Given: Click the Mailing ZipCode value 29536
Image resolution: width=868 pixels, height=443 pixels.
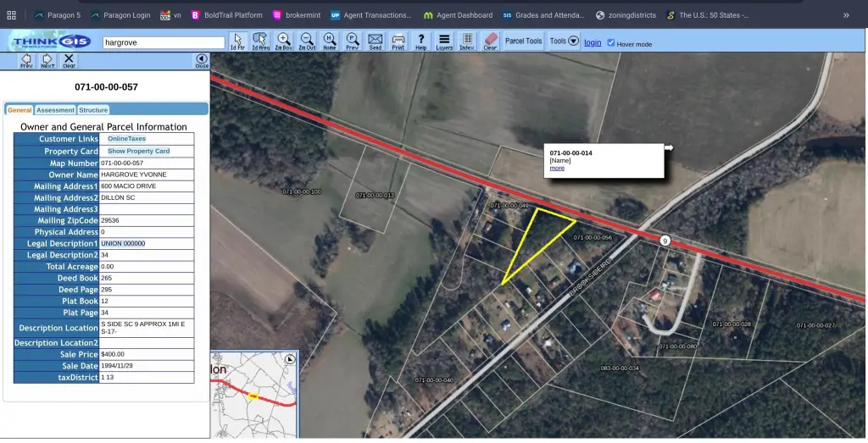Looking at the screenshot, I should pos(110,220).
